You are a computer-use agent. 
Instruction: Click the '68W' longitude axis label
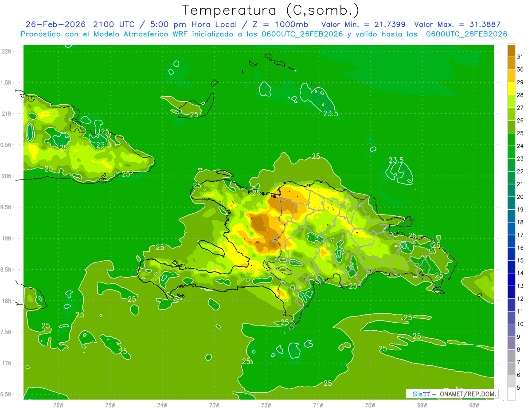[x=474, y=405]
